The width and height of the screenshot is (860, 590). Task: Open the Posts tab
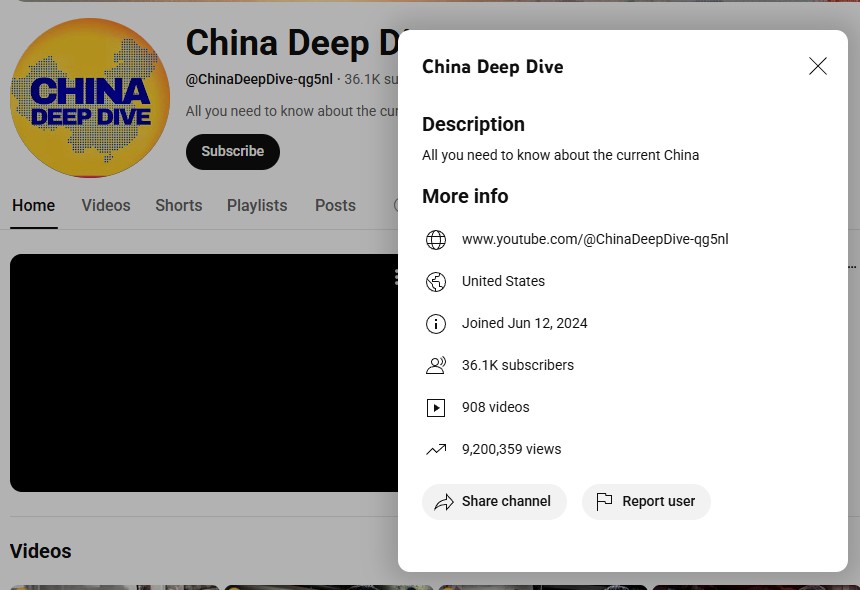[335, 206]
